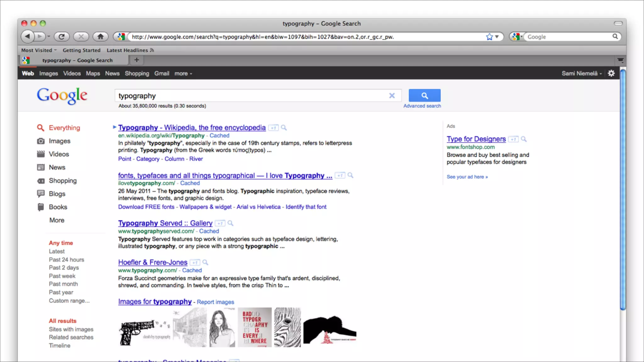Expand the 'more' menu in Google bar
The width and height of the screenshot is (644, 362).
[x=183, y=74]
